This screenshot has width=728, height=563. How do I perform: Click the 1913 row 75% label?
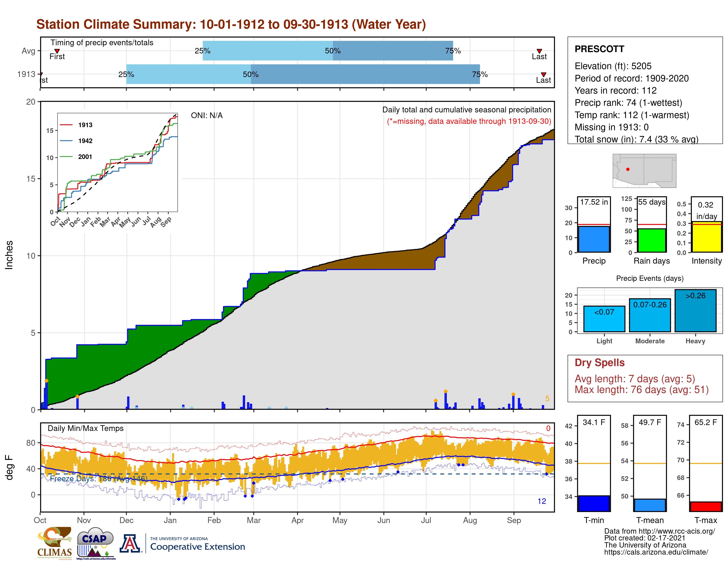click(x=480, y=74)
